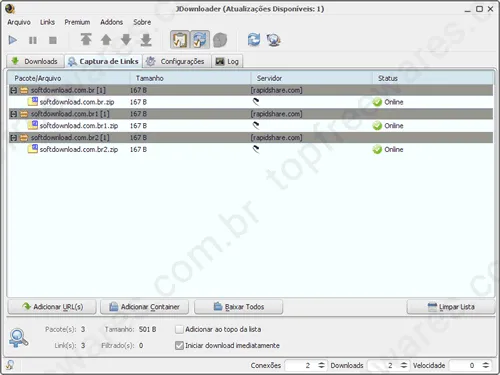The height and width of the screenshot is (375, 500).
Task: Click file icon next to softdownload.com.br1.zip
Action: click(x=33, y=125)
